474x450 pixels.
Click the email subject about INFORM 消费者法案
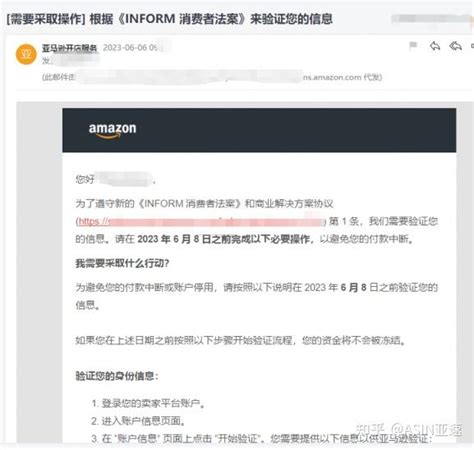coord(170,19)
